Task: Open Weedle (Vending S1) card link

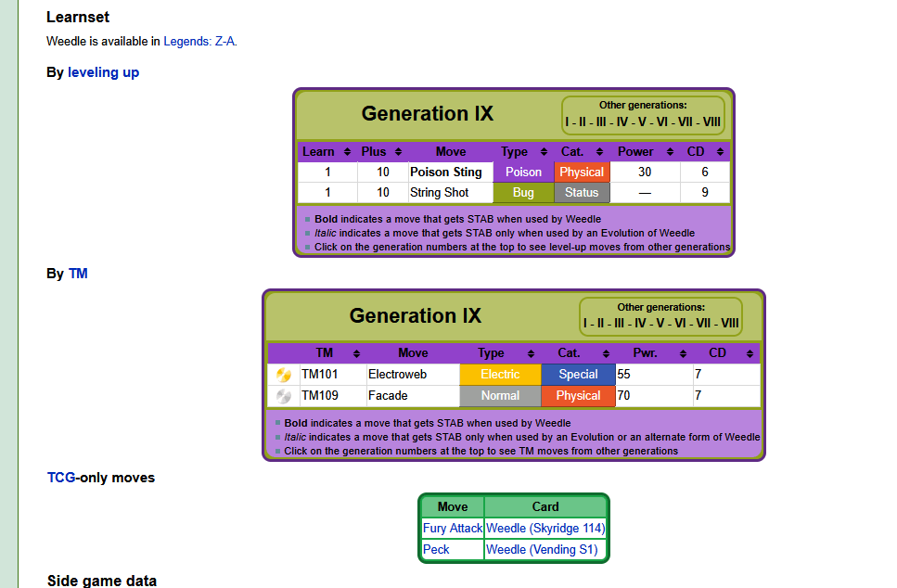Action: (542, 549)
